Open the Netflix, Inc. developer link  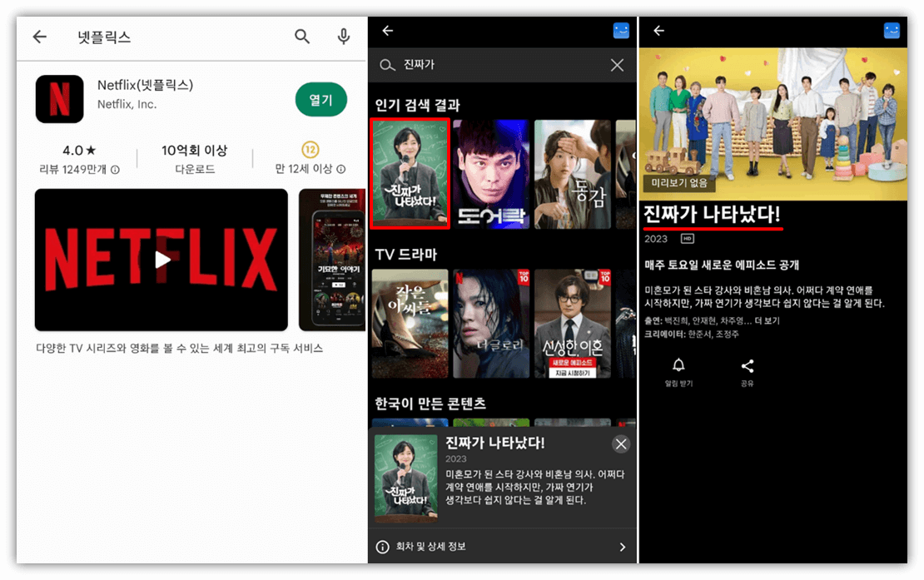[127, 104]
